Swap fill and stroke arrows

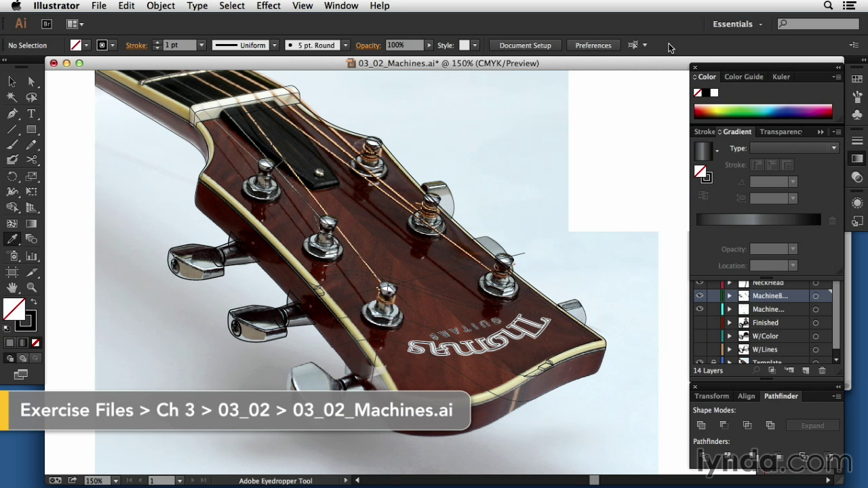tap(33, 302)
